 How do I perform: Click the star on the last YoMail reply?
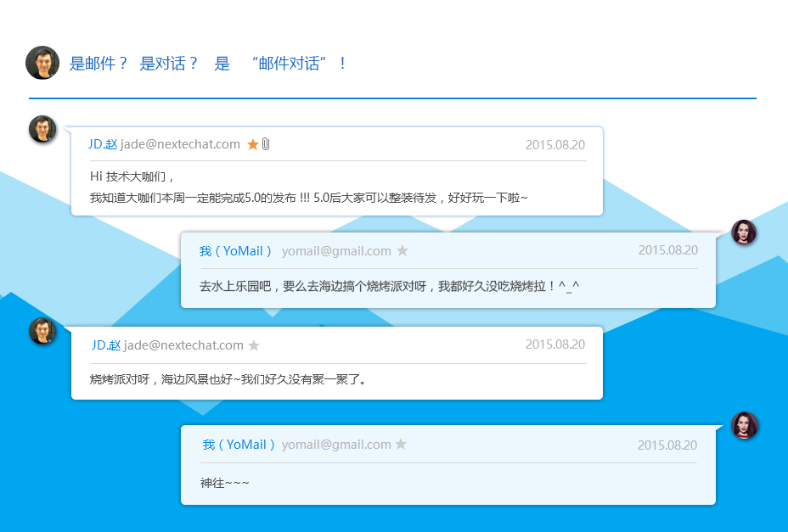pyautogui.click(x=401, y=444)
